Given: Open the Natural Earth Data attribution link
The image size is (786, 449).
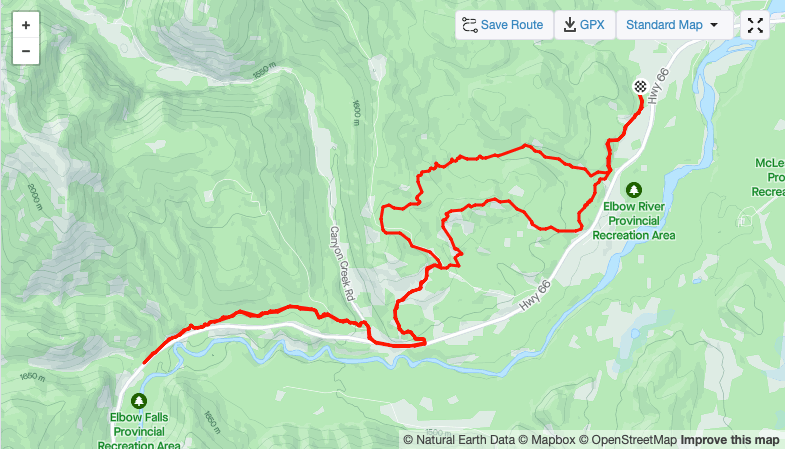Looking at the screenshot, I should click(459, 440).
